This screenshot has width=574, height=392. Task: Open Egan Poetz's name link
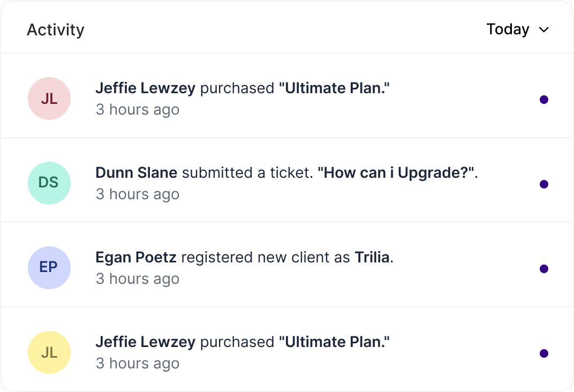tap(135, 258)
